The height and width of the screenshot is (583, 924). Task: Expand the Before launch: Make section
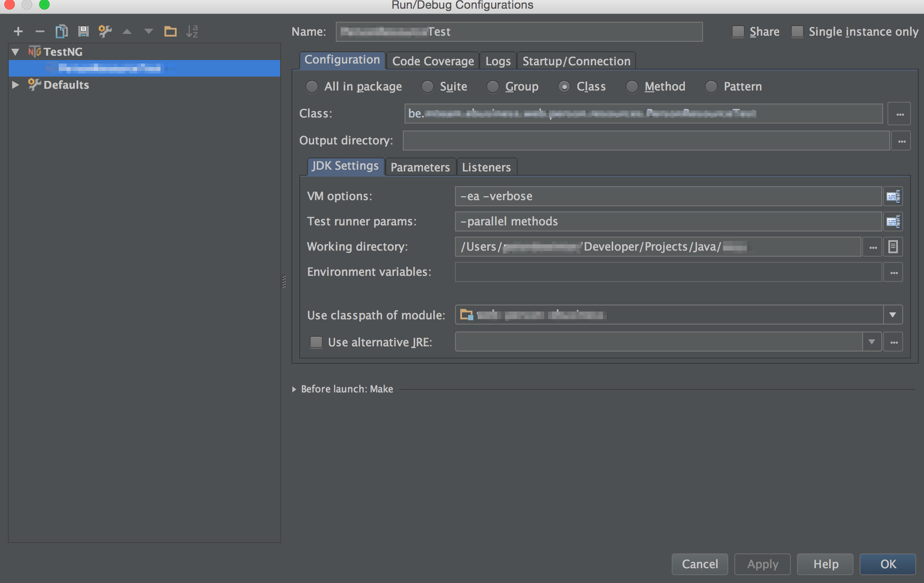pos(294,389)
